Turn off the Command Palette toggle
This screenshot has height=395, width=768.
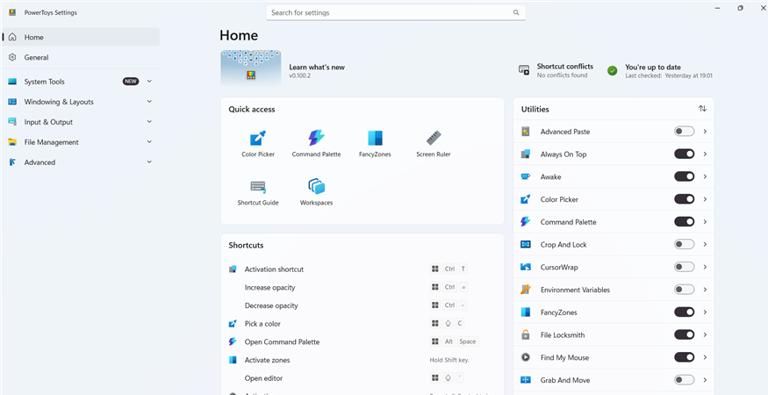click(x=684, y=222)
